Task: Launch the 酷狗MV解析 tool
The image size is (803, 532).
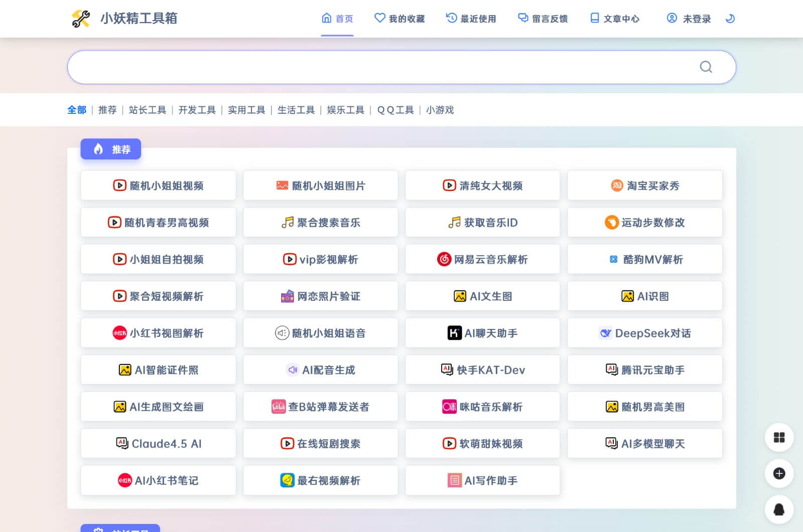Action: point(644,259)
